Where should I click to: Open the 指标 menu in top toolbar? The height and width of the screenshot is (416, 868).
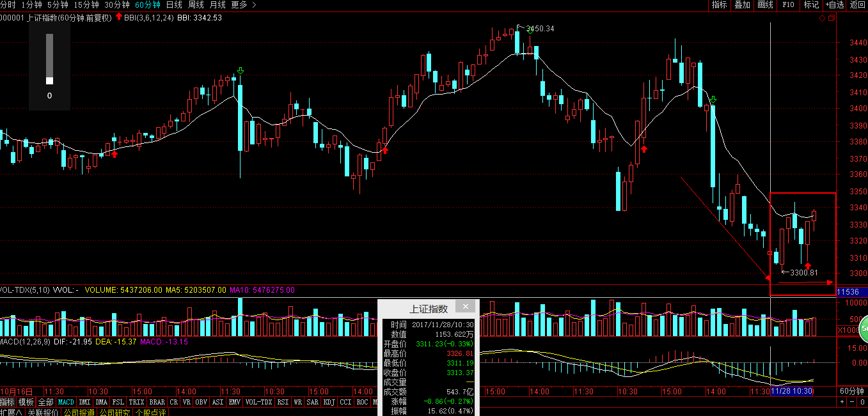pyautogui.click(x=719, y=4)
